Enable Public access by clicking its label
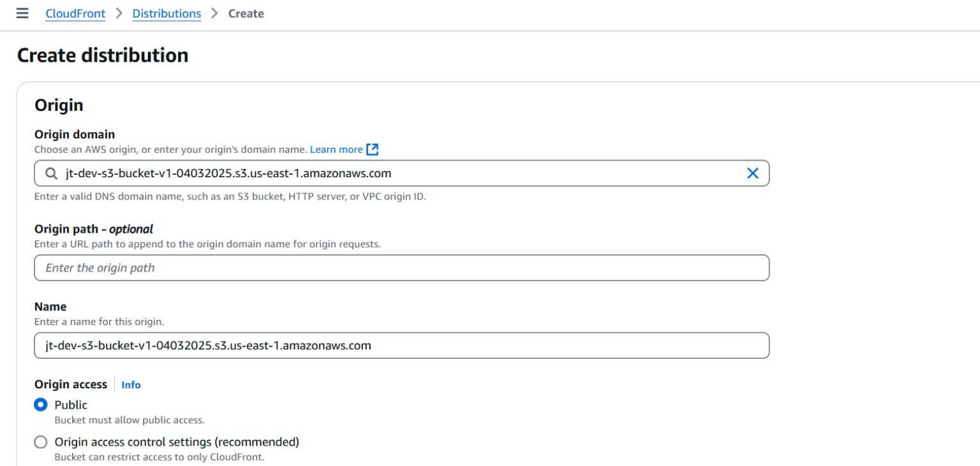 tap(70, 405)
